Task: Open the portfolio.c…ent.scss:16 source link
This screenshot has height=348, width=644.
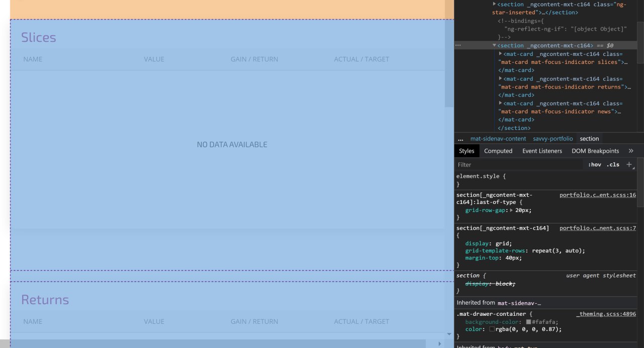Action: click(598, 195)
